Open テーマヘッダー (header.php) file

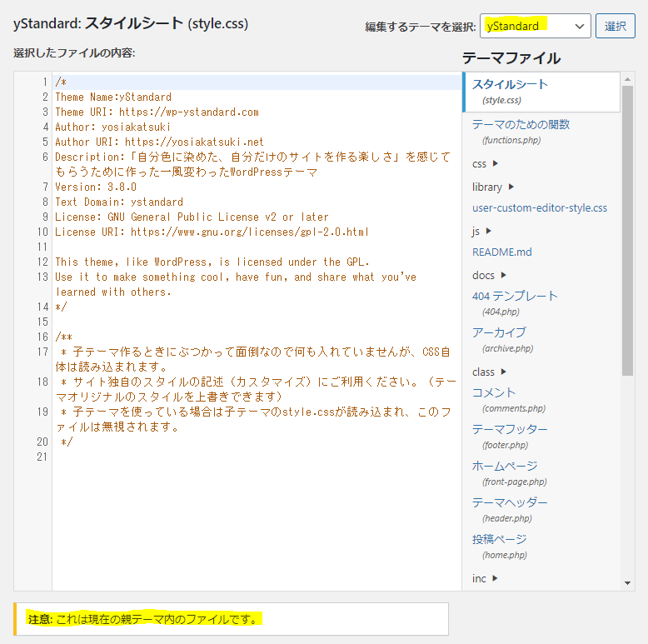click(510, 510)
